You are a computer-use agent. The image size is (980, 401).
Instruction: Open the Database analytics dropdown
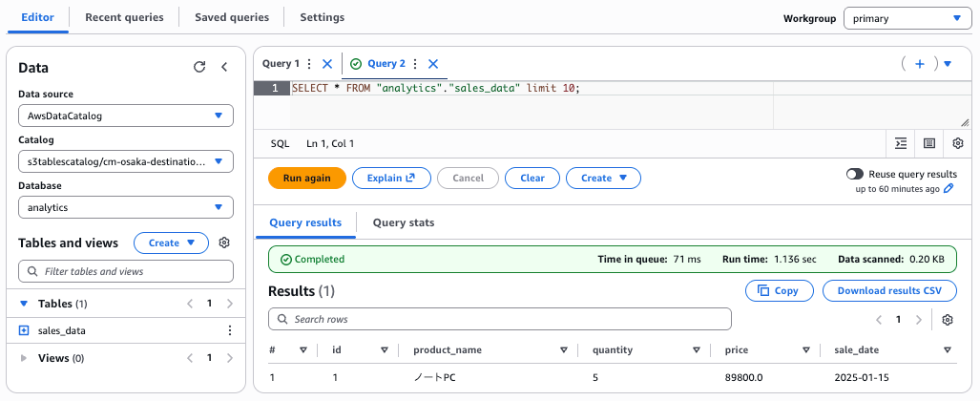[126, 207]
